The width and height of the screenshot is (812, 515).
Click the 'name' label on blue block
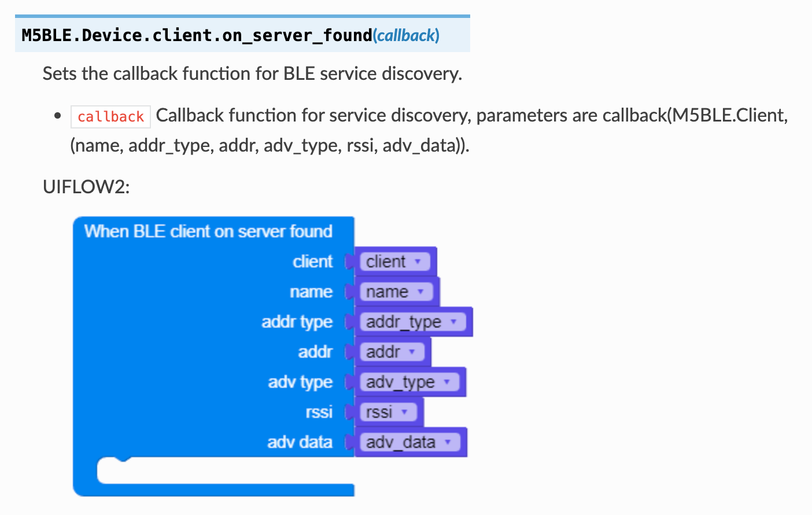(311, 292)
